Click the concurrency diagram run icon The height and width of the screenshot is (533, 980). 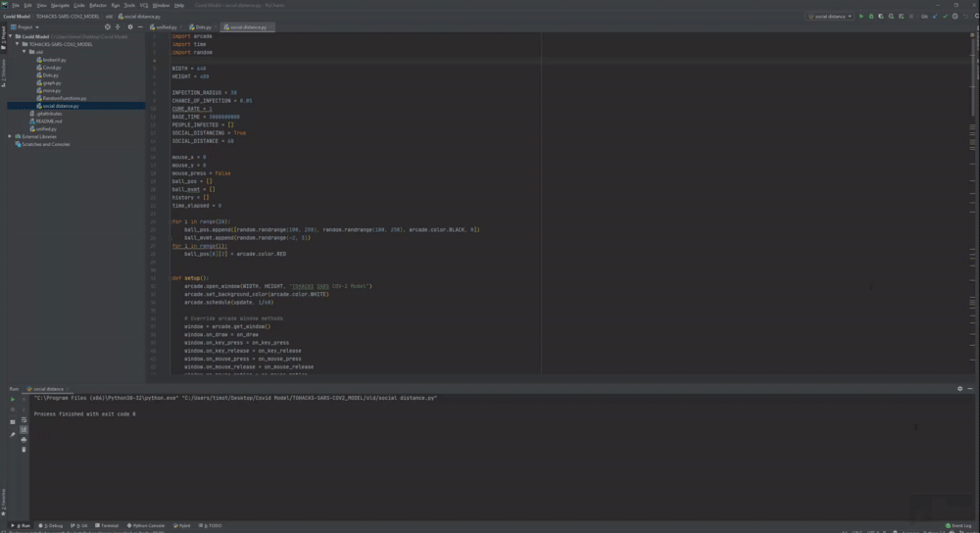point(902,17)
